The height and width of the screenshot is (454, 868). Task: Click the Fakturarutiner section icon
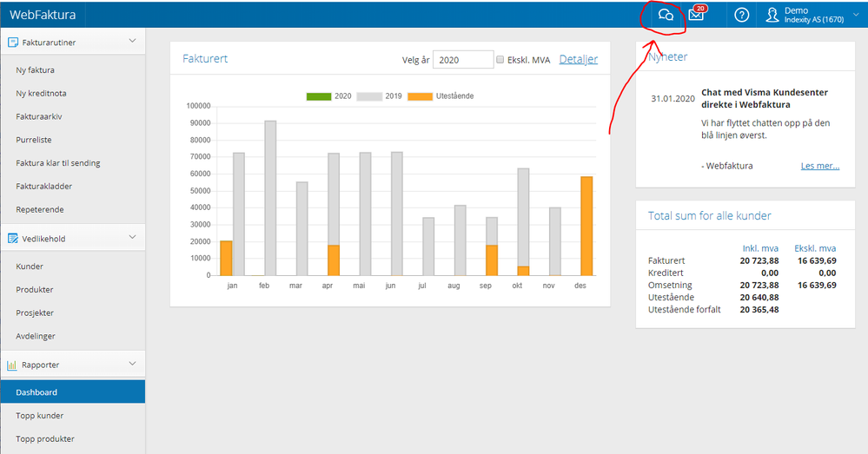13,42
